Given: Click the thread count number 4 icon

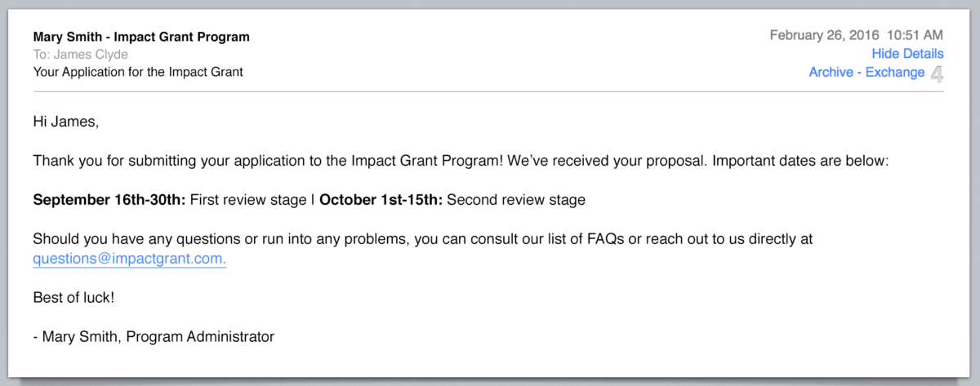Looking at the screenshot, I should pos(937,75).
